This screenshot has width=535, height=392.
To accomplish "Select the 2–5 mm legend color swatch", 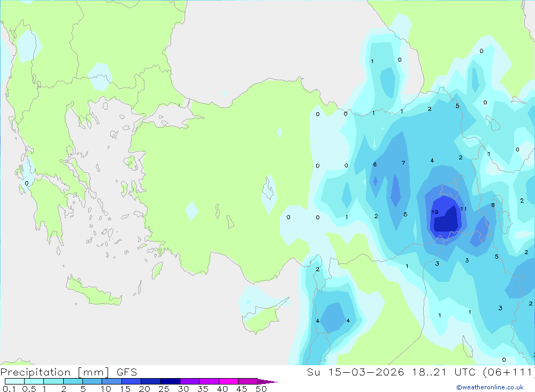I will tap(73, 381).
